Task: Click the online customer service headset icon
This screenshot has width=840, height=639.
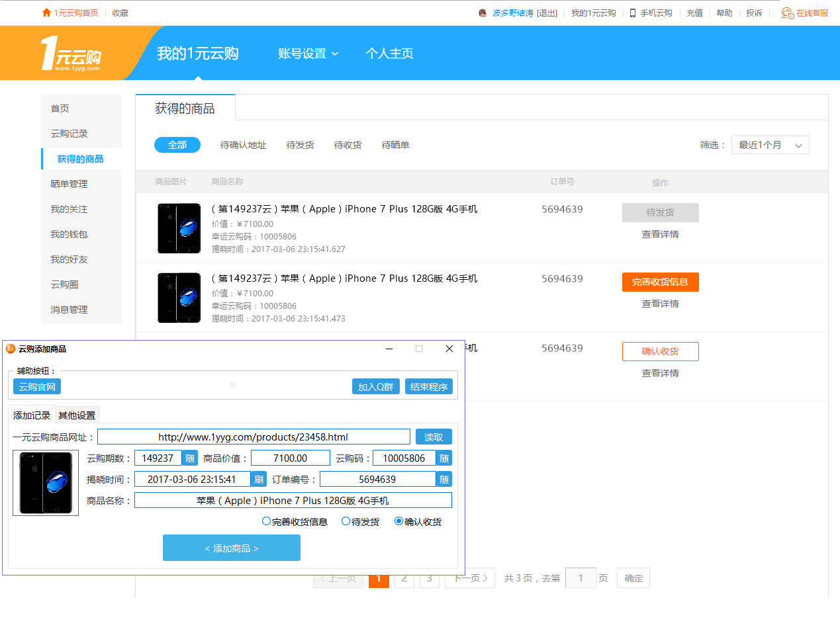Action: tap(787, 13)
